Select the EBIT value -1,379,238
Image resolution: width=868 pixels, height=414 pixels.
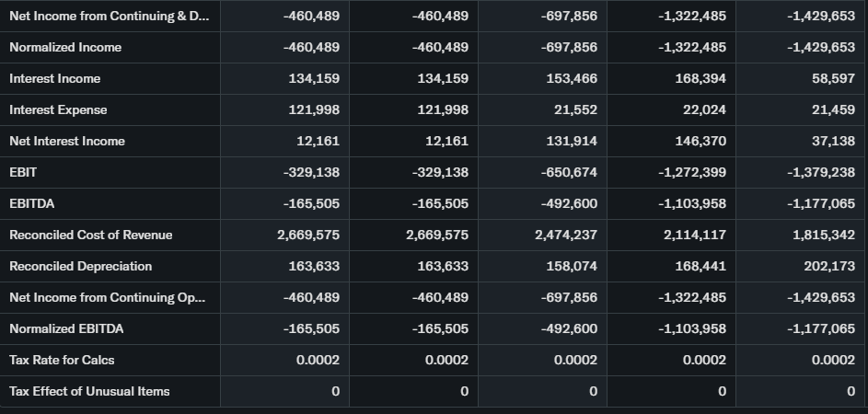(x=821, y=172)
